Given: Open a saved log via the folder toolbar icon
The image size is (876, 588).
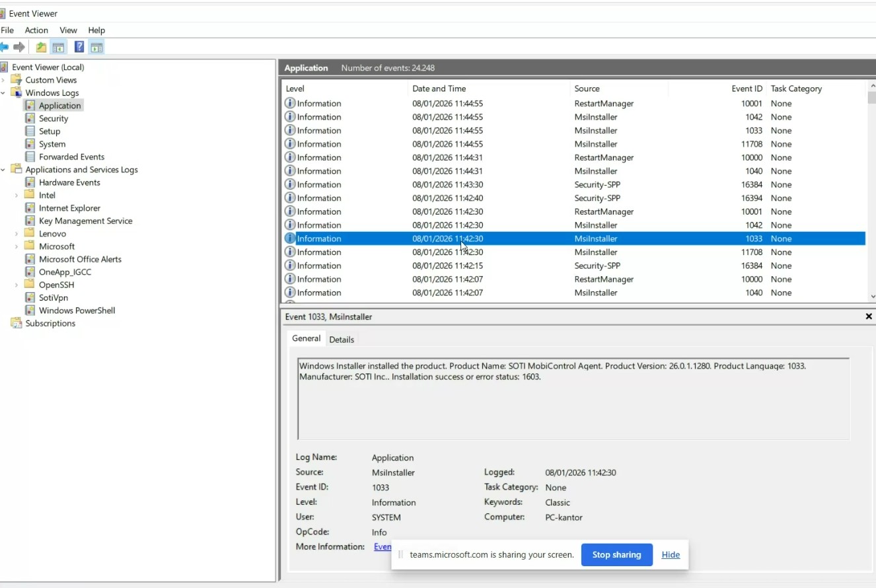Looking at the screenshot, I should (x=40, y=46).
